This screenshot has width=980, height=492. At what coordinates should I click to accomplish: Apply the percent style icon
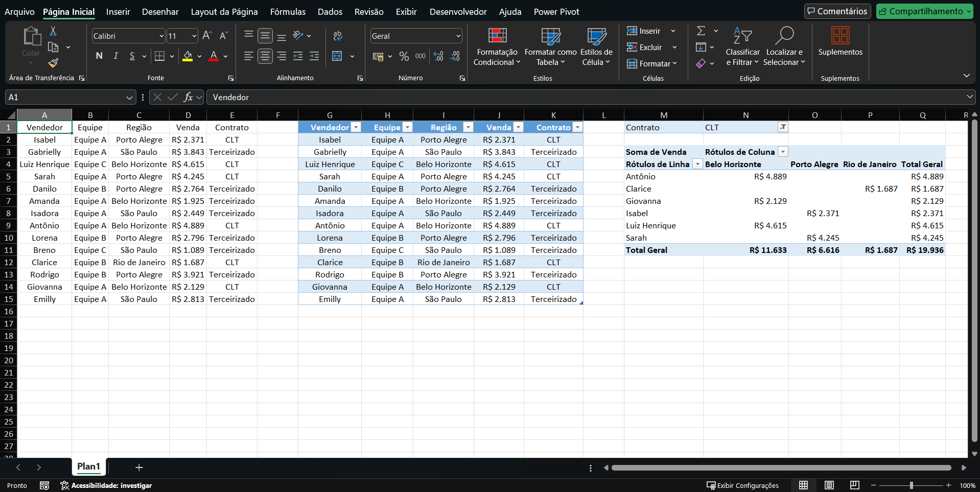pos(404,56)
